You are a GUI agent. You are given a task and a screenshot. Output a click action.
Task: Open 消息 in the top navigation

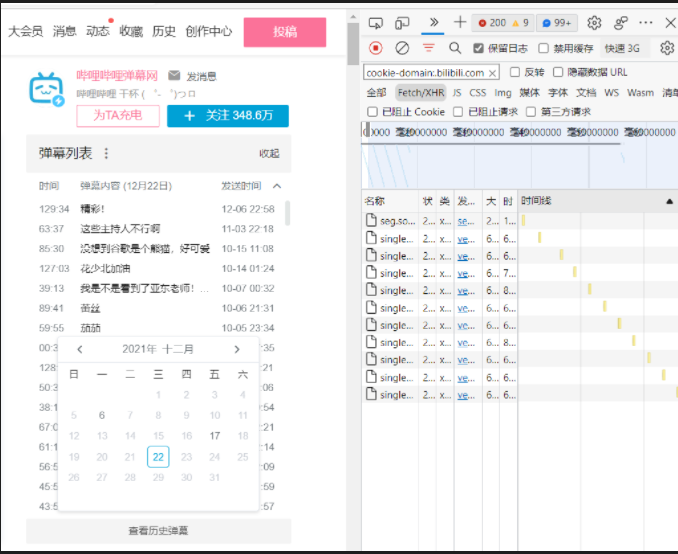tap(64, 31)
